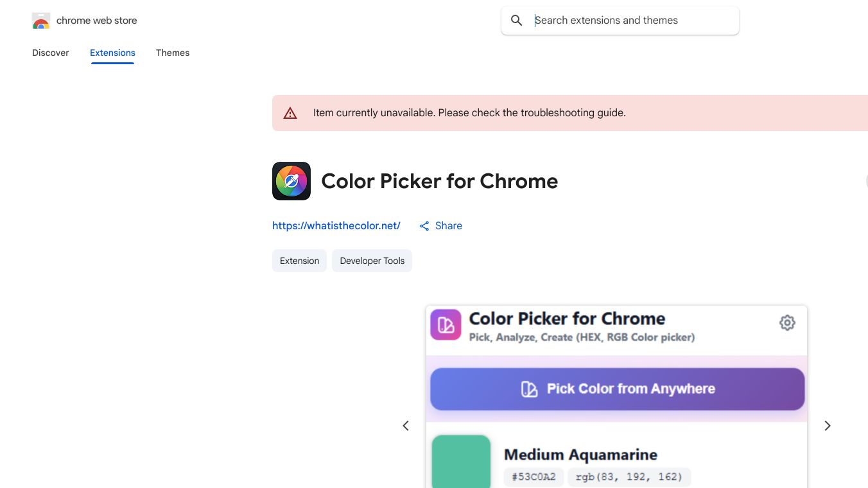Click the Chrome Web Store logo
Viewport: 868px width, 488px height.
coord(40,20)
